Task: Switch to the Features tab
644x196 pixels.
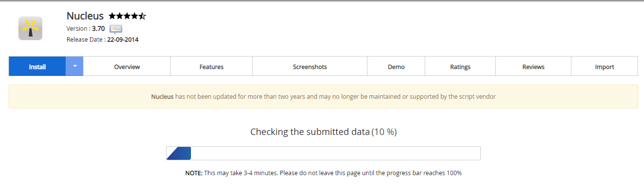Action: [211, 66]
